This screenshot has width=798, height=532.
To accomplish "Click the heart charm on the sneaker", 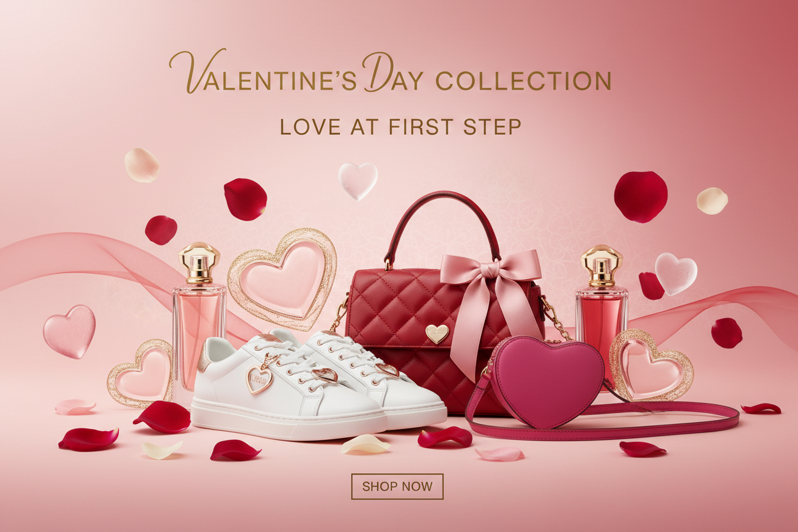I will click(x=260, y=379).
